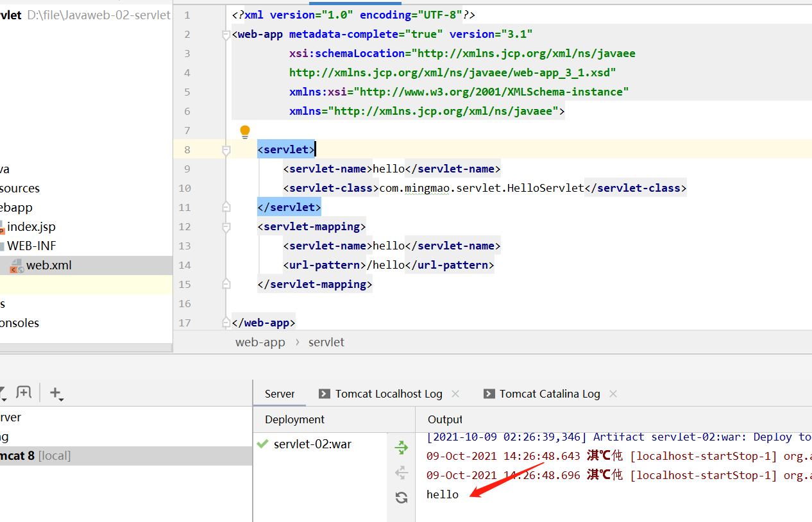Open the Tomcat Localhost Log tab
812x522 pixels.
tap(389, 394)
